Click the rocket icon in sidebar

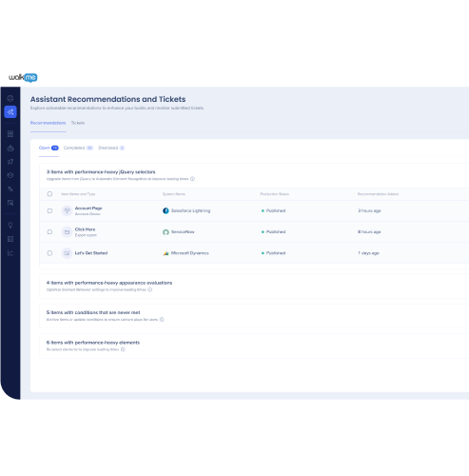coord(10,162)
